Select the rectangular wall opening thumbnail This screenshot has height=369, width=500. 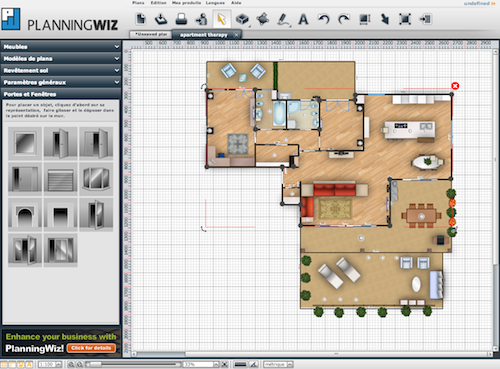click(x=60, y=215)
